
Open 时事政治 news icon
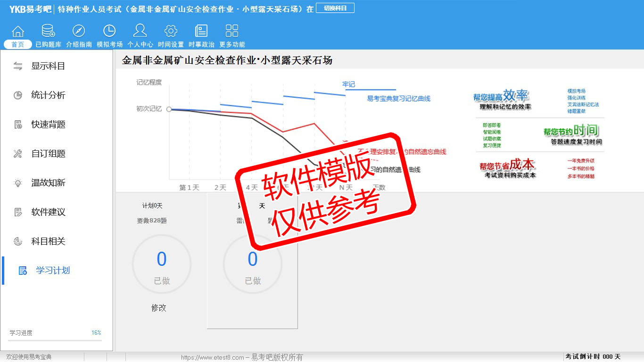coord(201,32)
